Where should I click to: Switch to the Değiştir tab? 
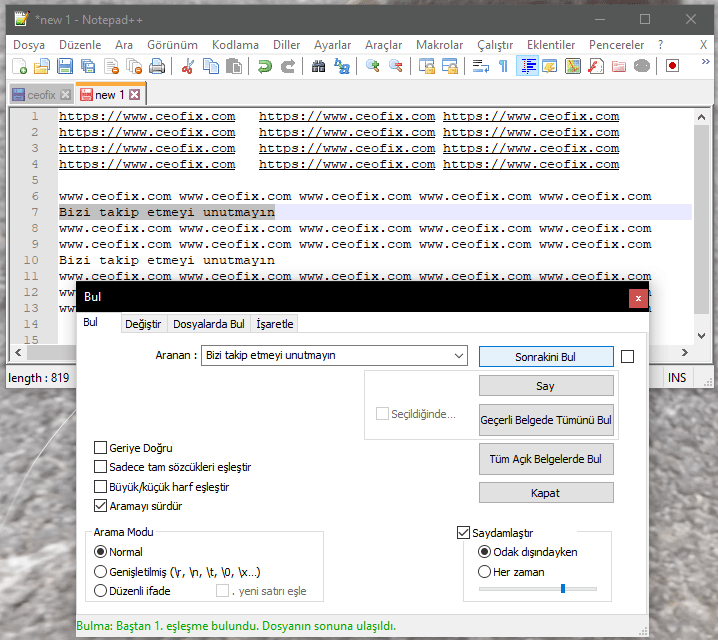[x=143, y=324]
